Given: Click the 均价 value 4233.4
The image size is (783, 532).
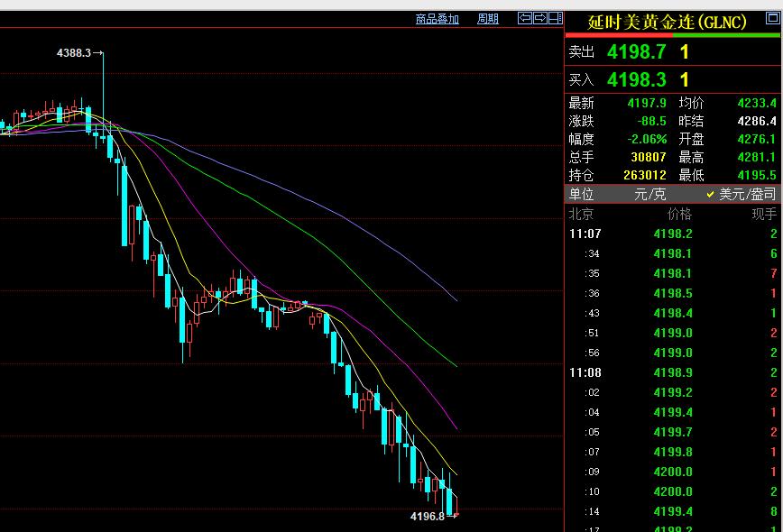Looking at the screenshot, I should 757,104.
